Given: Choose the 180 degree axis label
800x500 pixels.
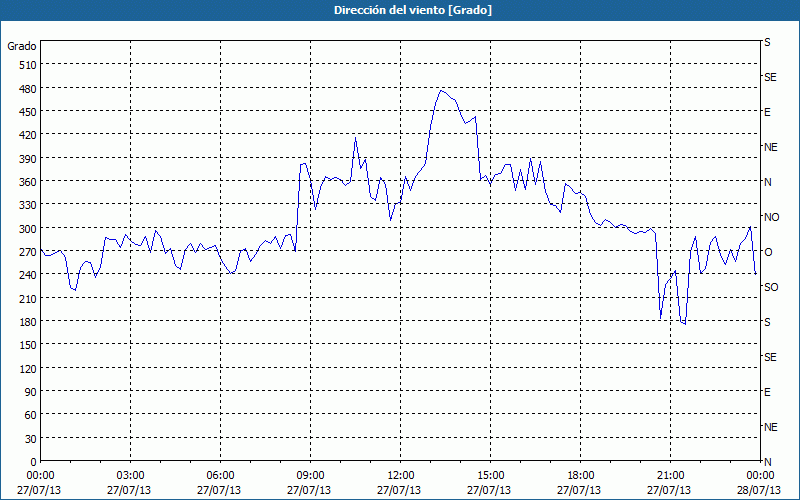Looking at the screenshot, I should click(29, 322).
